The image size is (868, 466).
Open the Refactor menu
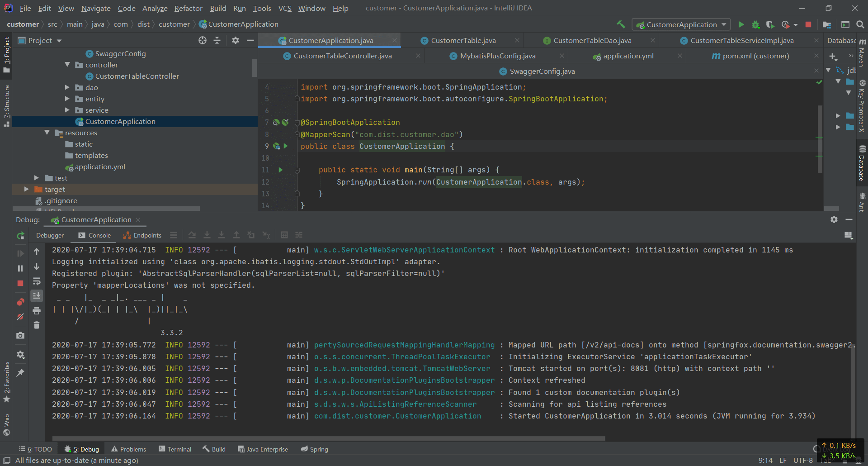pyautogui.click(x=188, y=8)
